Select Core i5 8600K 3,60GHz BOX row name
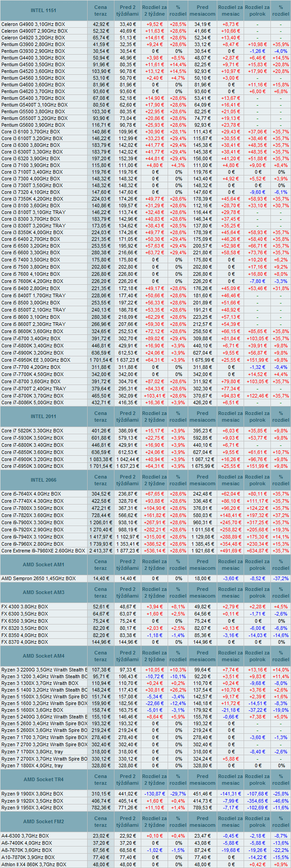 32,331
